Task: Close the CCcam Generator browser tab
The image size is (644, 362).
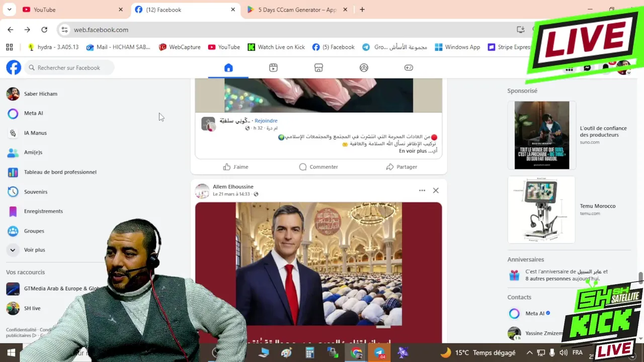Action: [345, 10]
